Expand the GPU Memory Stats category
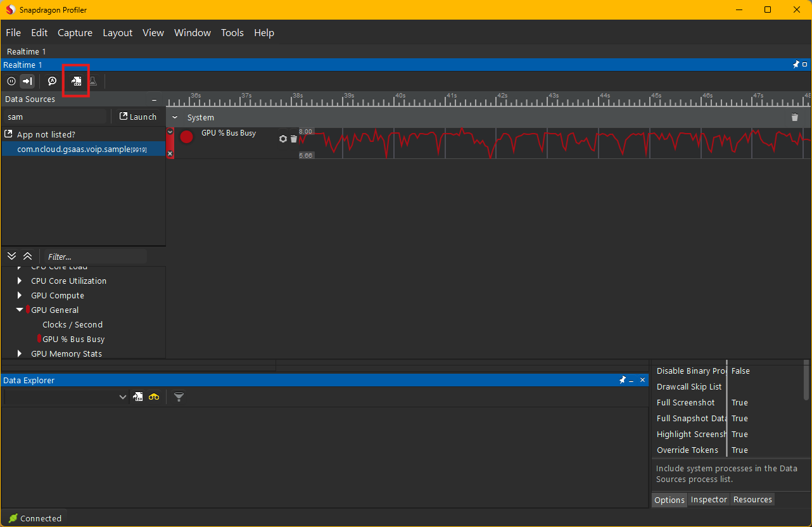The height and width of the screenshot is (527, 812). coord(20,353)
